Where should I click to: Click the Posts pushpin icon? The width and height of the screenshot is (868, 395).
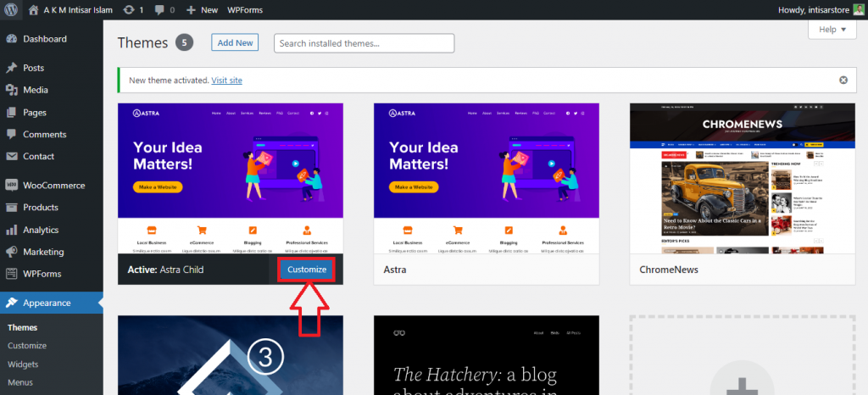12,68
